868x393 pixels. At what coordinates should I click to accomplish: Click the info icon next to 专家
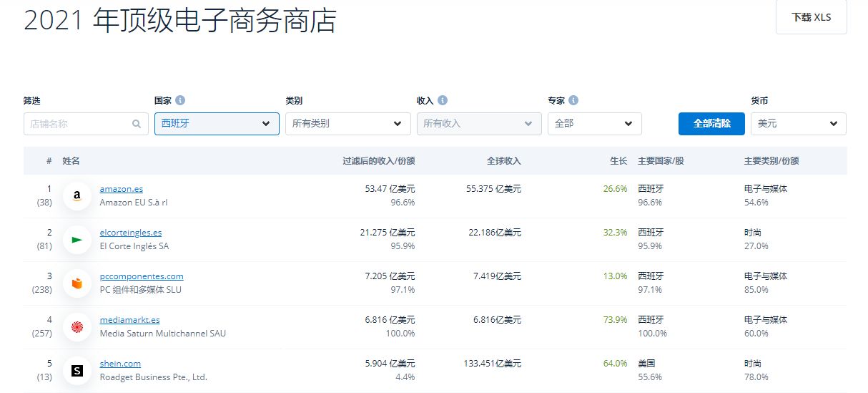[x=573, y=101]
